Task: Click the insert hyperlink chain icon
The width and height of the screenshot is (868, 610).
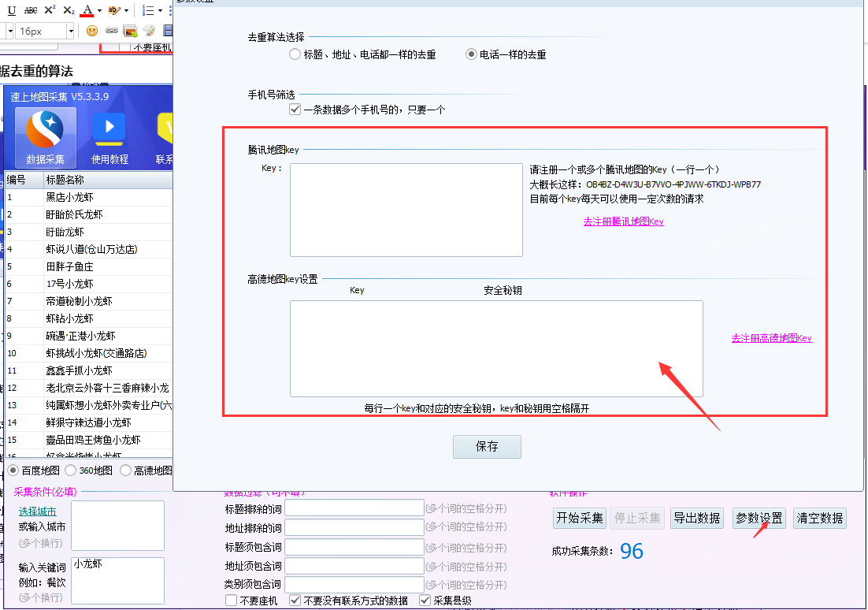Action: coord(111,31)
